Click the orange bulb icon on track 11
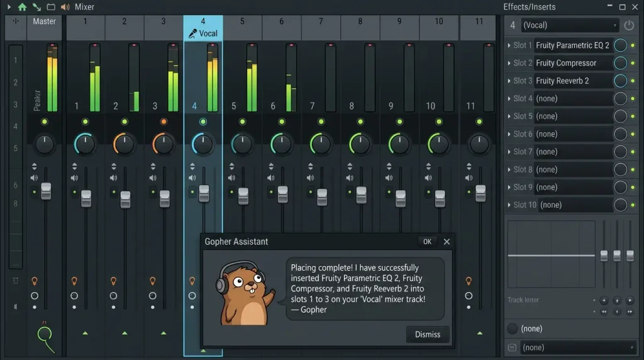This screenshot has height=360, width=644. click(x=469, y=281)
